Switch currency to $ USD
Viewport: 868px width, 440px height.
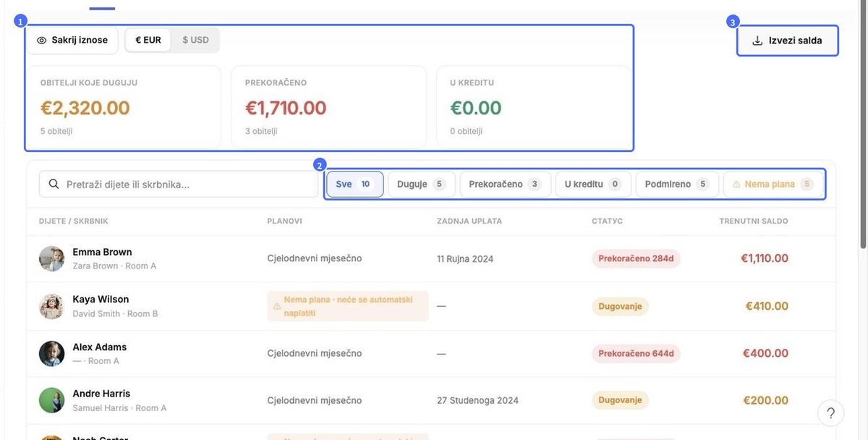[195, 40]
